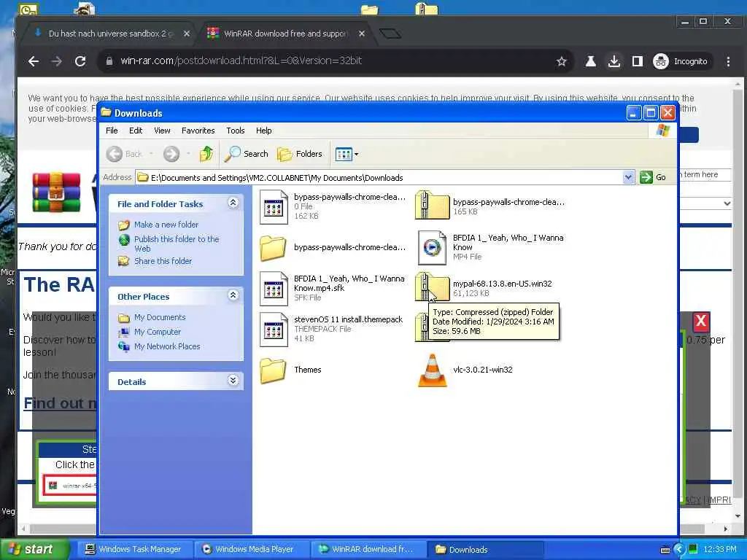Click the tray show hidden icons arrow

pos(679,550)
